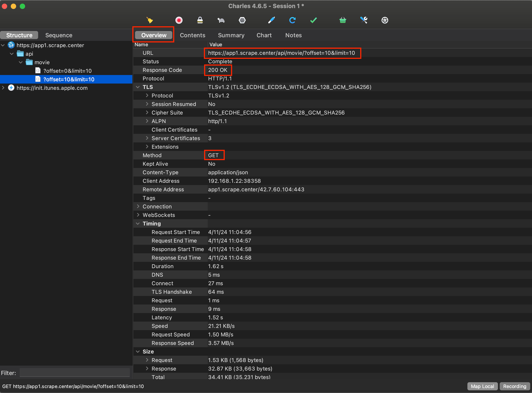Image resolution: width=532 pixels, height=393 pixels.
Task: Expand the Connection row
Action: pos(138,206)
